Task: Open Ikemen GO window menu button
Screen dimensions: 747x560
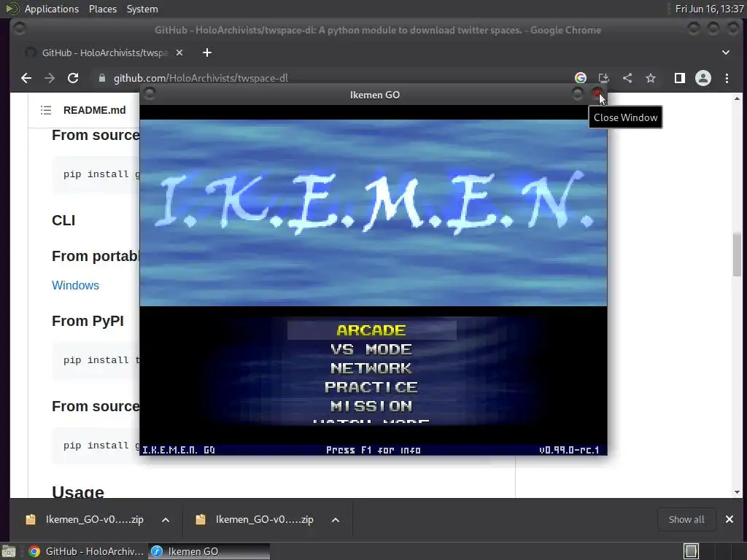Action: click(150, 94)
